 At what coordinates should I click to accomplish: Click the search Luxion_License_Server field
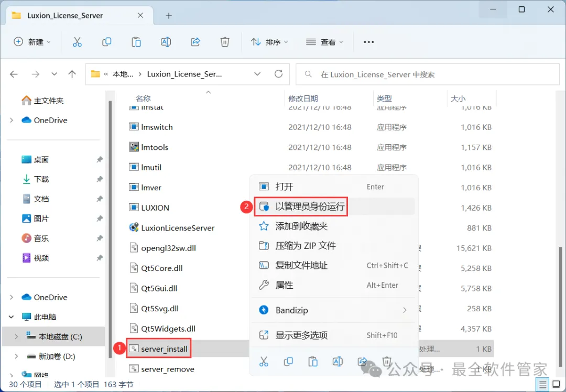428,74
